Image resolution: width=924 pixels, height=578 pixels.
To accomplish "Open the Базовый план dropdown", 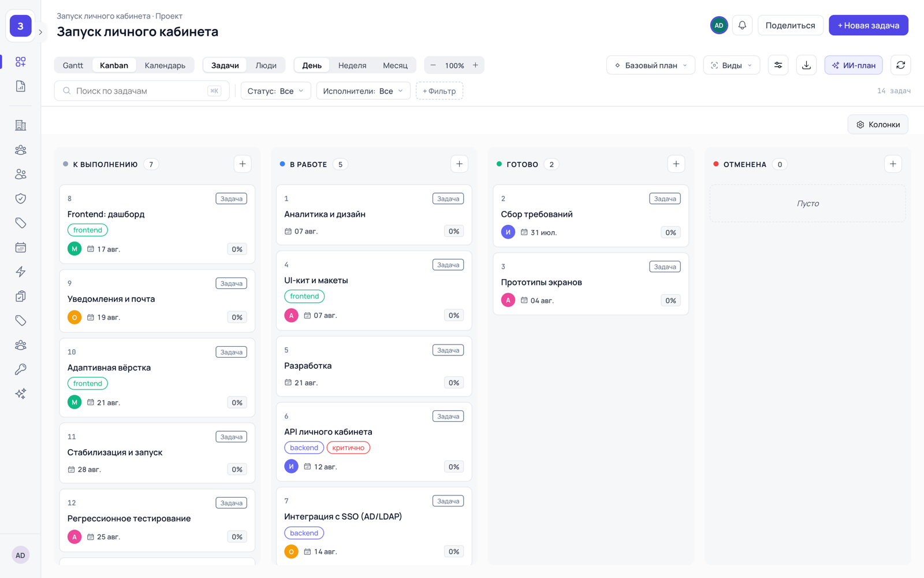I will (x=650, y=65).
